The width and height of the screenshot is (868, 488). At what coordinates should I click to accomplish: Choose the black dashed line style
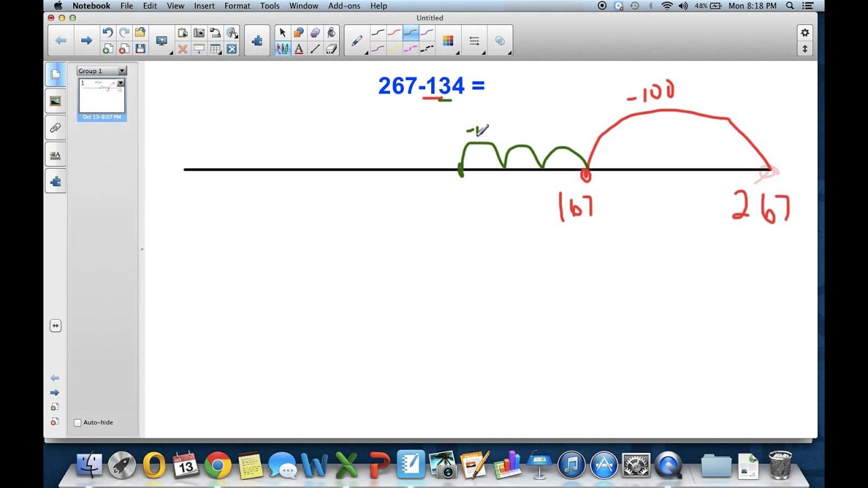point(427,49)
